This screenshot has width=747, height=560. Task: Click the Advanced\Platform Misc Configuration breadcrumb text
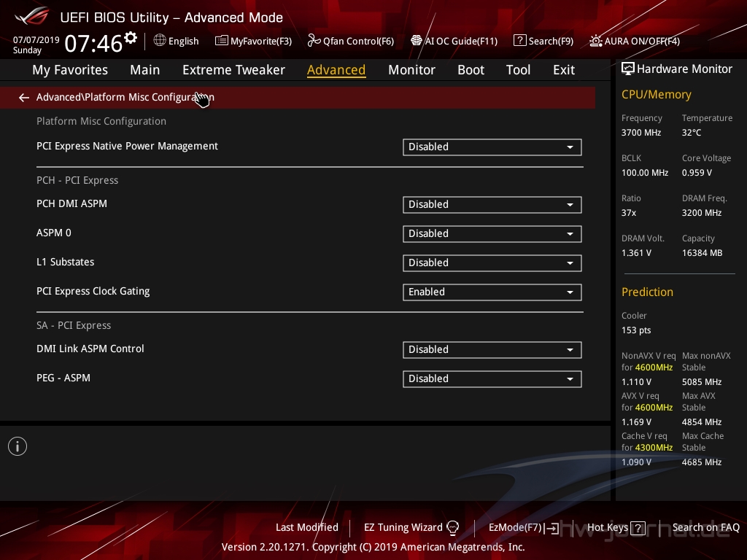click(125, 97)
